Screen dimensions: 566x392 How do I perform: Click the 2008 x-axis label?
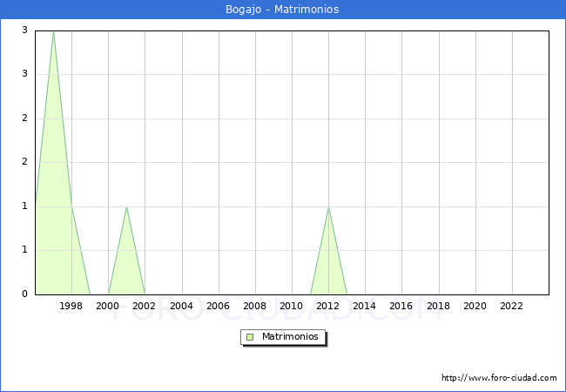[x=255, y=306]
